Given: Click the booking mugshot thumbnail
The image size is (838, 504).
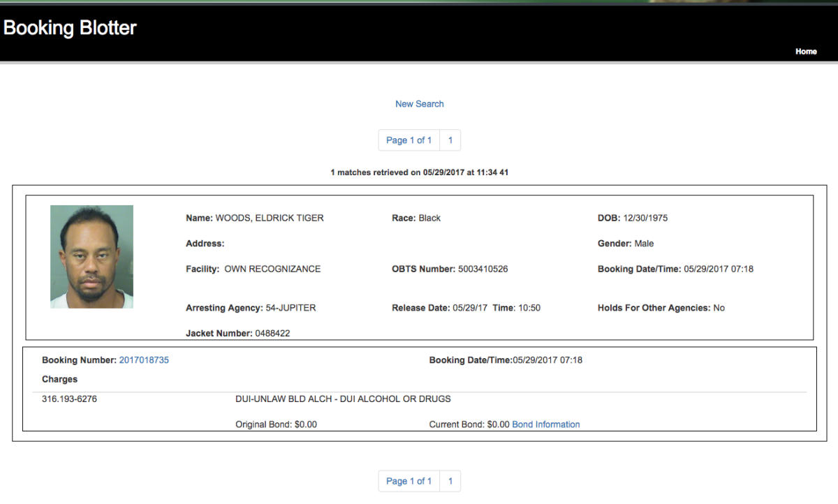Looking at the screenshot, I should [91, 257].
